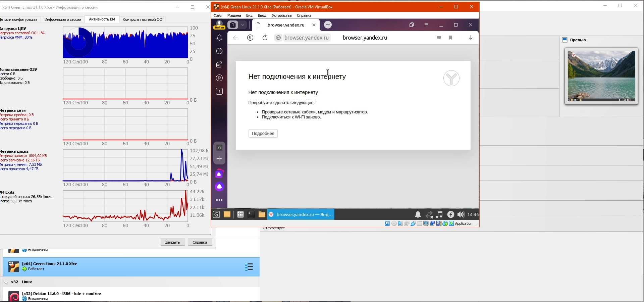Activate the round Alice voice button
This screenshot has width=644, height=302.
[x=219, y=187]
